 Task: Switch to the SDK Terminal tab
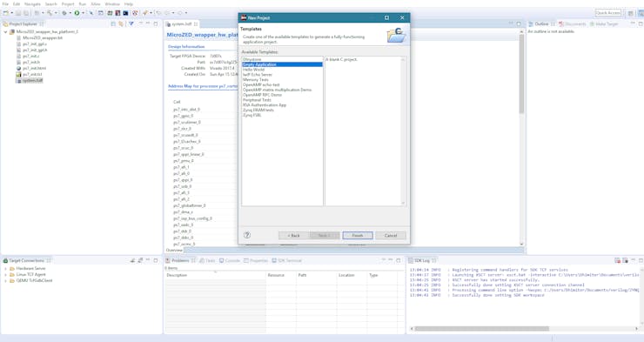(x=287, y=261)
